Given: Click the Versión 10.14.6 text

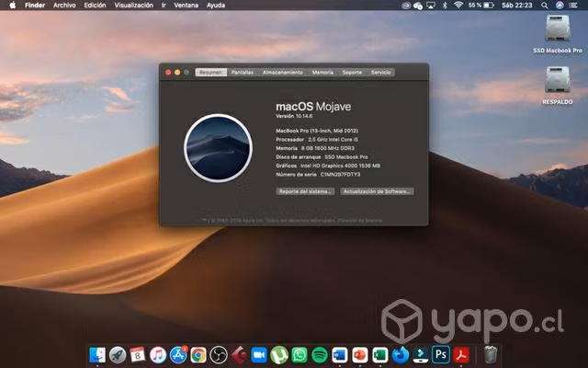Looking at the screenshot, I should (294, 116).
